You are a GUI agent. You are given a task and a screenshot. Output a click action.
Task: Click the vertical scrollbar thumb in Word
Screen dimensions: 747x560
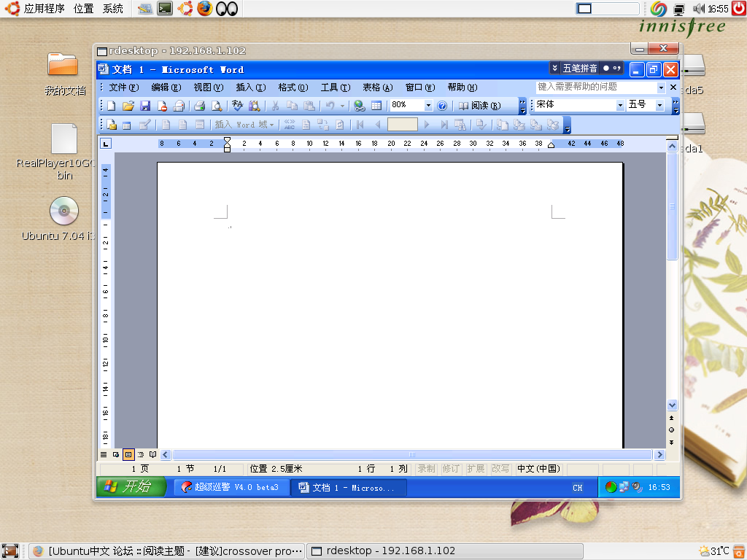coord(672,206)
